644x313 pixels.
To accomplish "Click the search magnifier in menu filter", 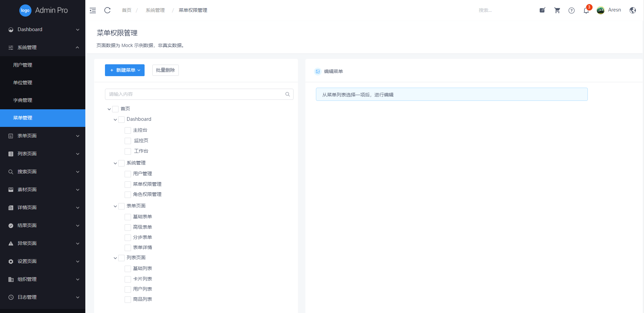I will tap(287, 94).
